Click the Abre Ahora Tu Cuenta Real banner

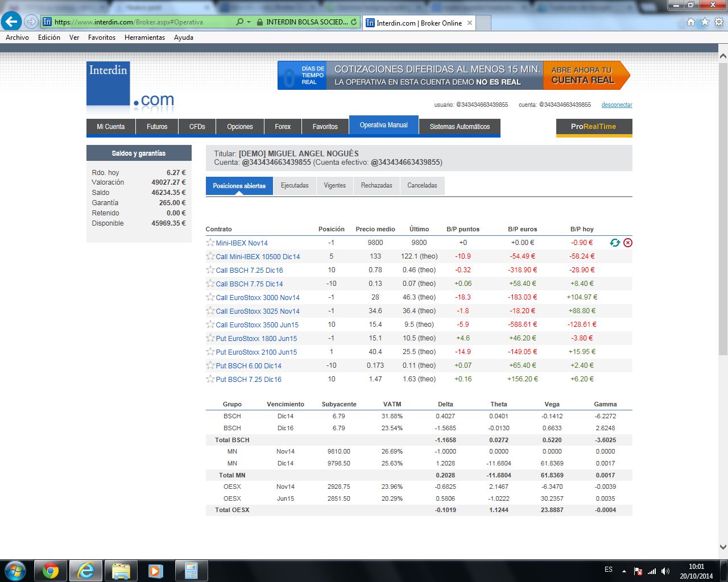[586, 76]
